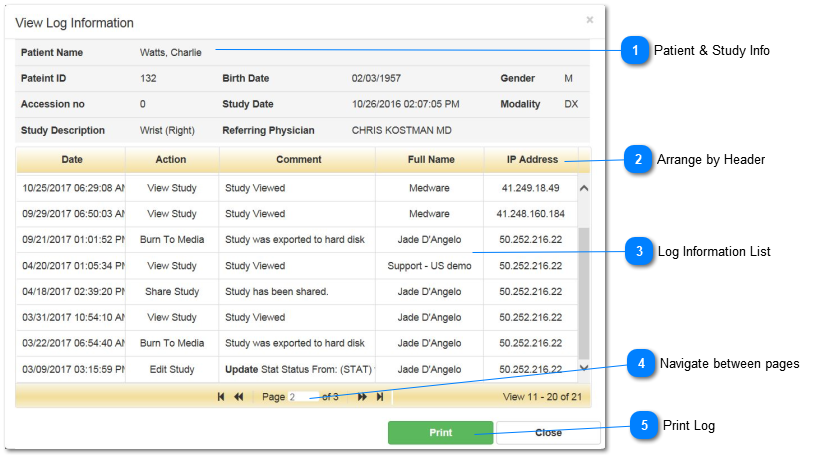Viewport: 816px width, 458px height.
Task: Jump to last page of log
Action: click(x=380, y=397)
